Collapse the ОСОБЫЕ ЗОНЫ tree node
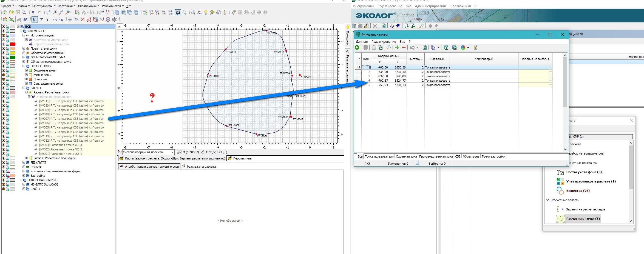 (24, 66)
